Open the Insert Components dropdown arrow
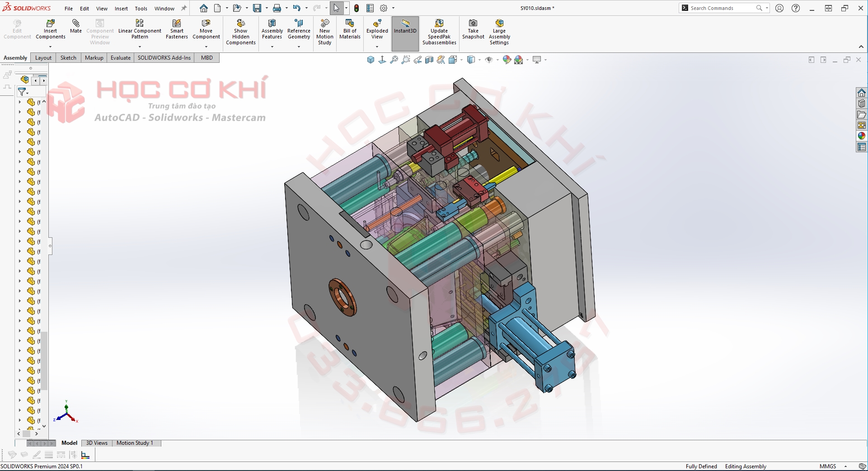The image size is (868, 471). (50, 47)
